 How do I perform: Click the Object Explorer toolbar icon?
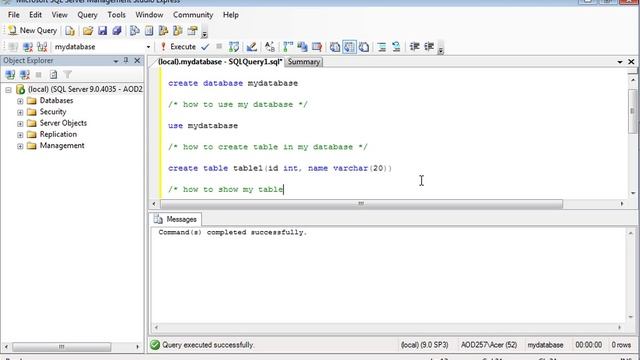pyautogui.click(x=163, y=31)
